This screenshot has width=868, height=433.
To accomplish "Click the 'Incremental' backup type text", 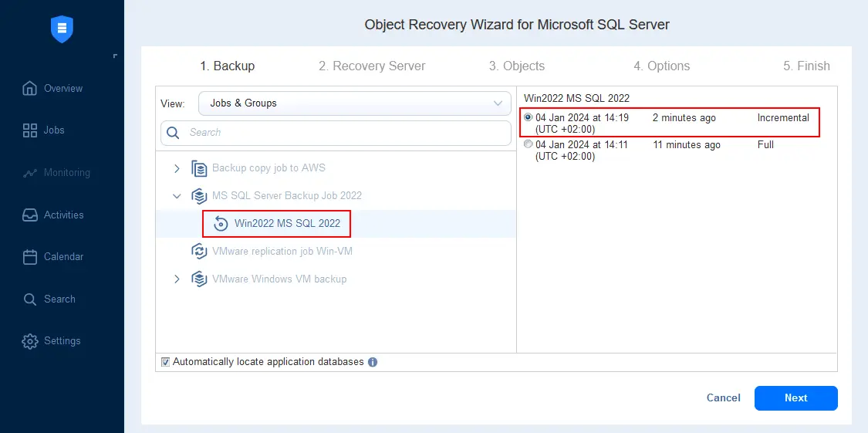I will 783,118.
